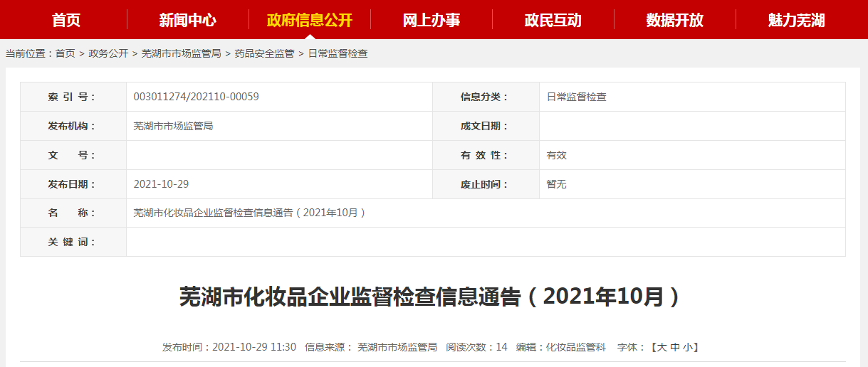The image size is (868, 367).
Task: Open the 药品安全监管 breadcrumb link
Action: (264, 53)
